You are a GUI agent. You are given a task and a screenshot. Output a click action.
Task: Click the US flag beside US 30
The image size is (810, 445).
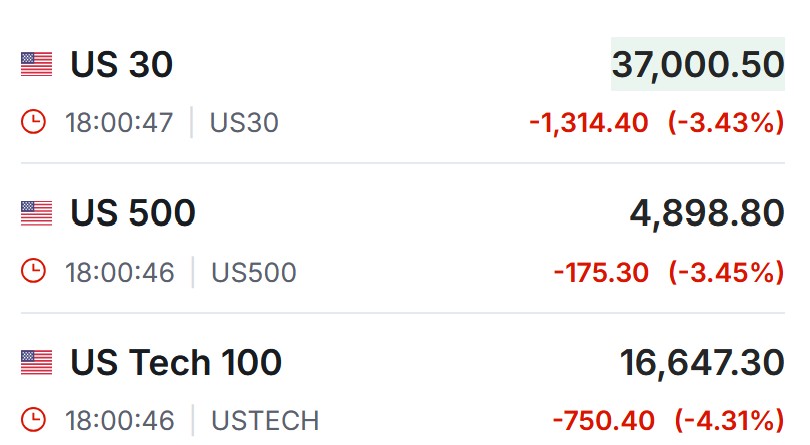(x=37, y=65)
